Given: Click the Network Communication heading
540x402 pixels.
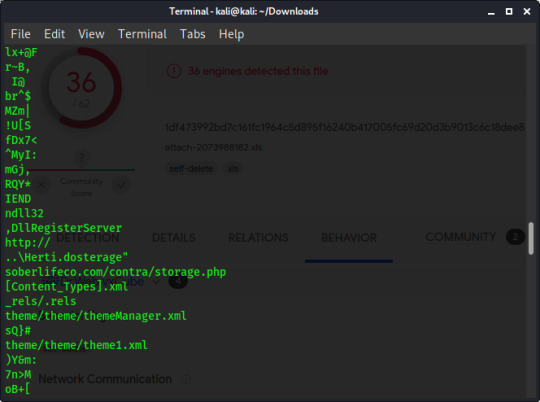Looking at the screenshot, I should coord(105,379).
